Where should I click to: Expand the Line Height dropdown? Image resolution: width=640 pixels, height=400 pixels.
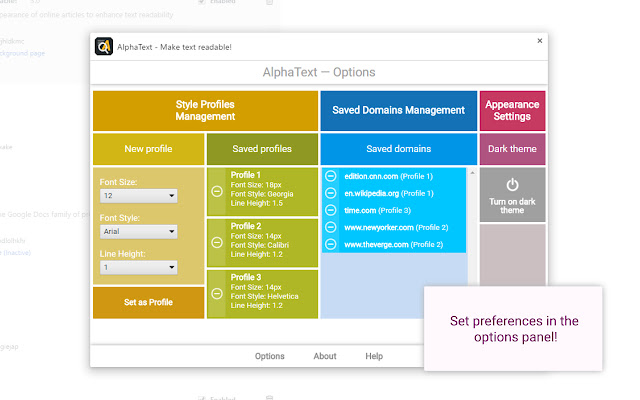[x=138, y=268]
